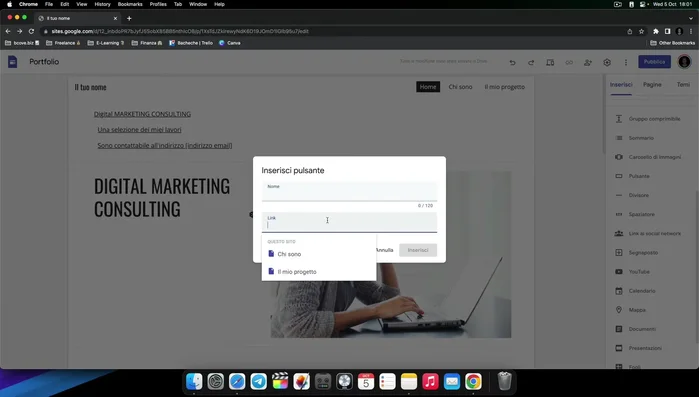The width and height of the screenshot is (699, 397).
Task: Open the Home page in site navigation
Action: pyautogui.click(x=428, y=87)
